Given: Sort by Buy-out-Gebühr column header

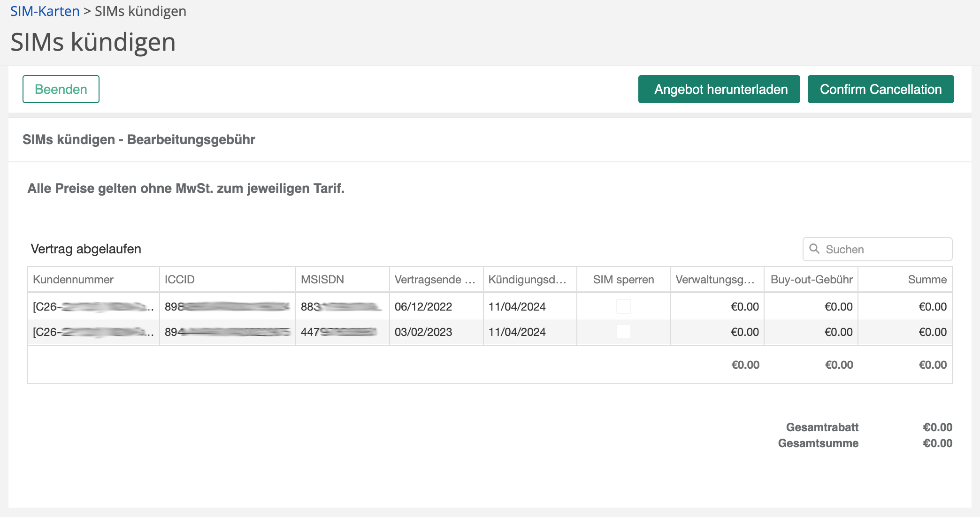Looking at the screenshot, I should tap(812, 280).
